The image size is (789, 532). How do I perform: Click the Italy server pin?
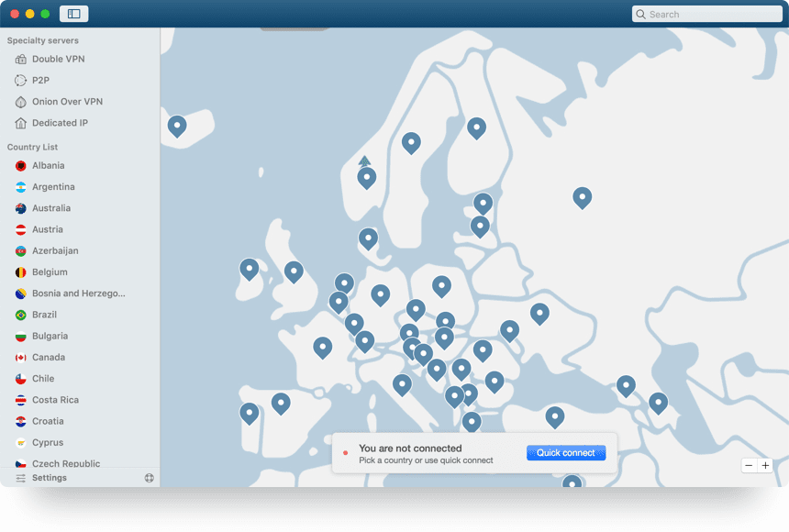tap(402, 385)
